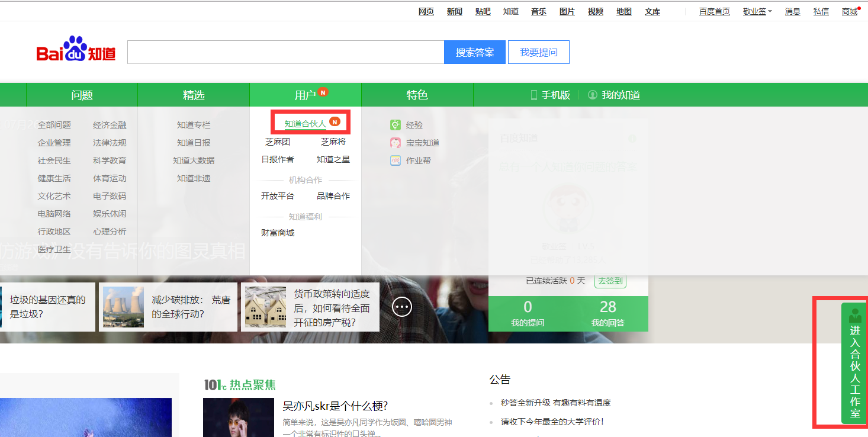The height and width of the screenshot is (437, 868).
Task: Click the person icon atop 进入合伙人工作室
Action: tap(855, 316)
